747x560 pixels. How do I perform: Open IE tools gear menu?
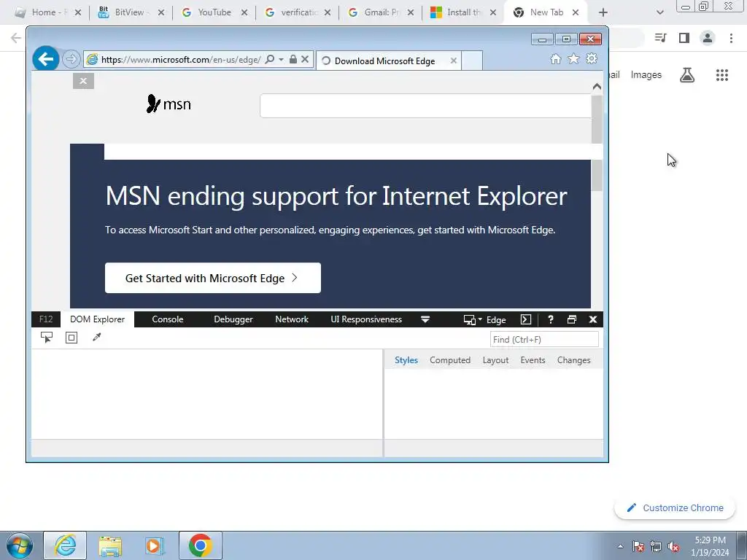[591, 58]
